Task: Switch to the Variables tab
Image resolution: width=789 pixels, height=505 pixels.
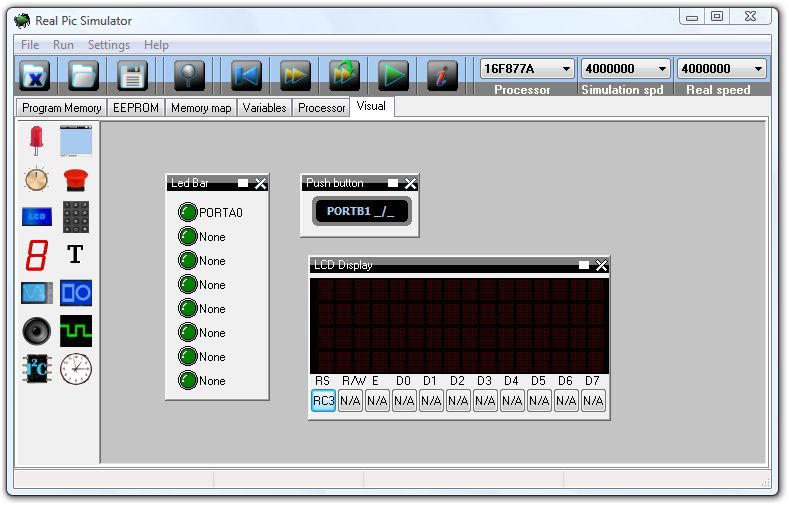Action: (264, 108)
